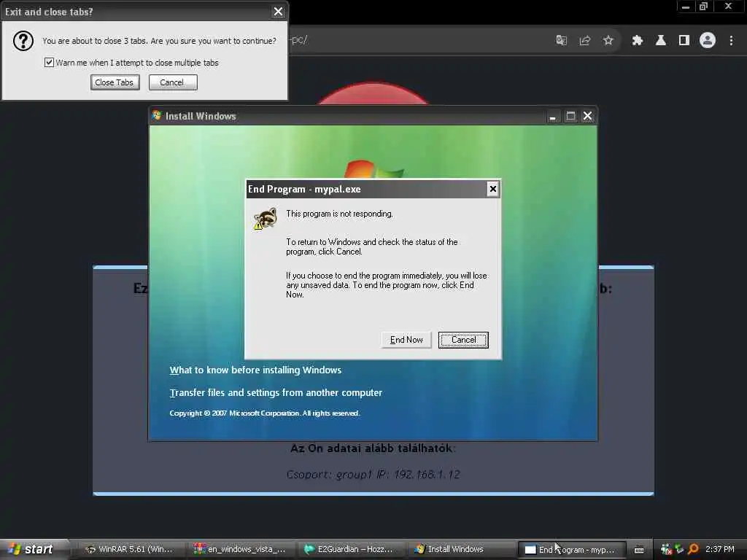747x560 pixels.
Task: Click the orange magnifier tray icon
Action: pyautogui.click(x=693, y=549)
